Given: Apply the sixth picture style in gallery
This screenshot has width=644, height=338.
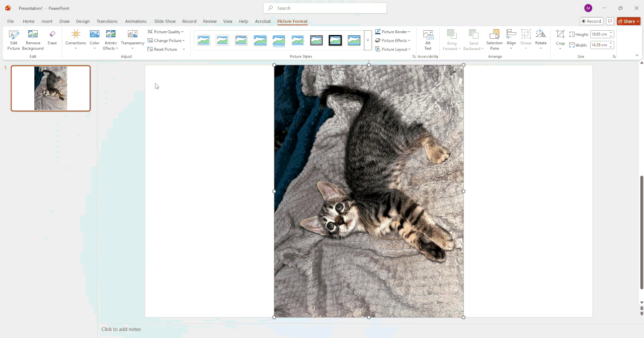Looking at the screenshot, I should (298, 40).
